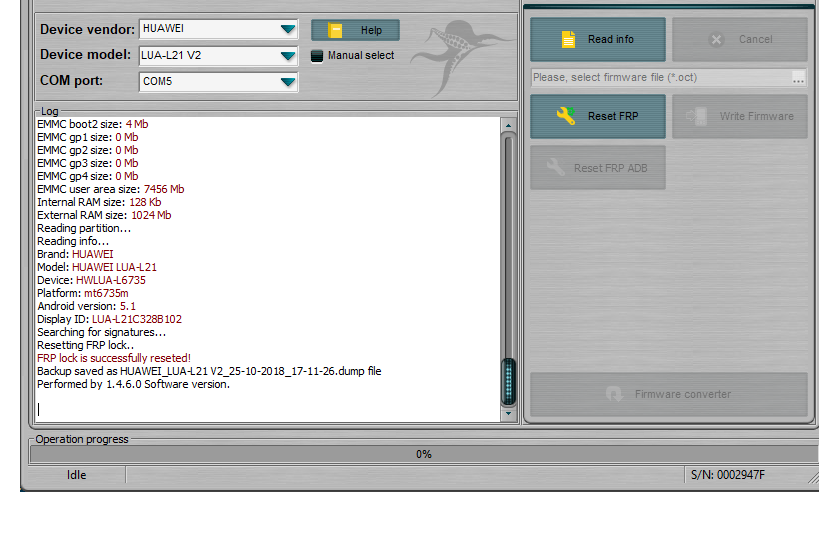The width and height of the screenshot is (819, 558).
Task: Expand the Device model dropdown arrow
Action: click(x=288, y=55)
